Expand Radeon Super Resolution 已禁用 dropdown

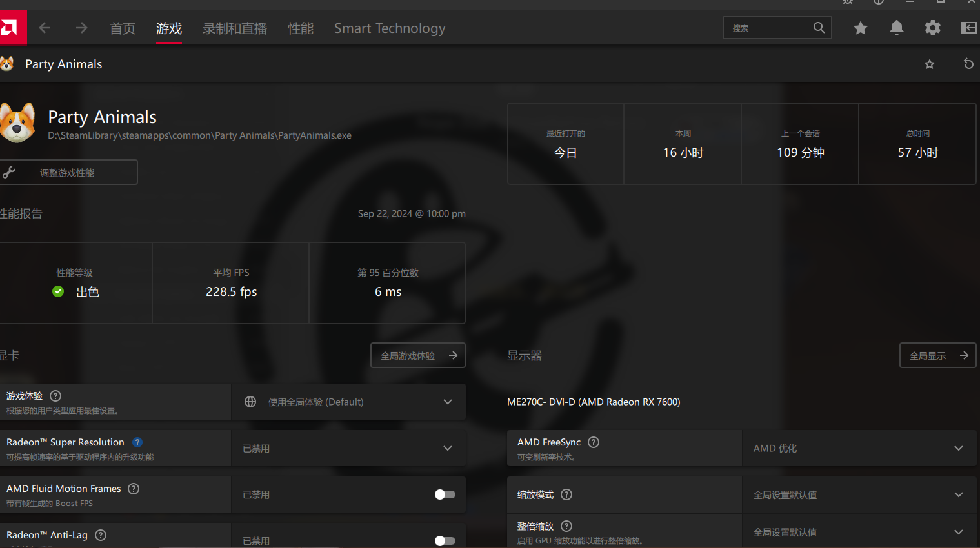pos(348,448)
